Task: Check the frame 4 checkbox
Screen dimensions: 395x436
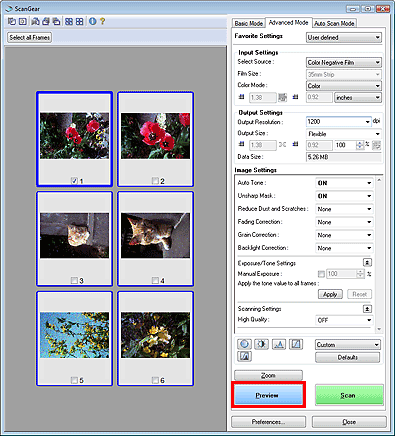Action: [155, 280]
